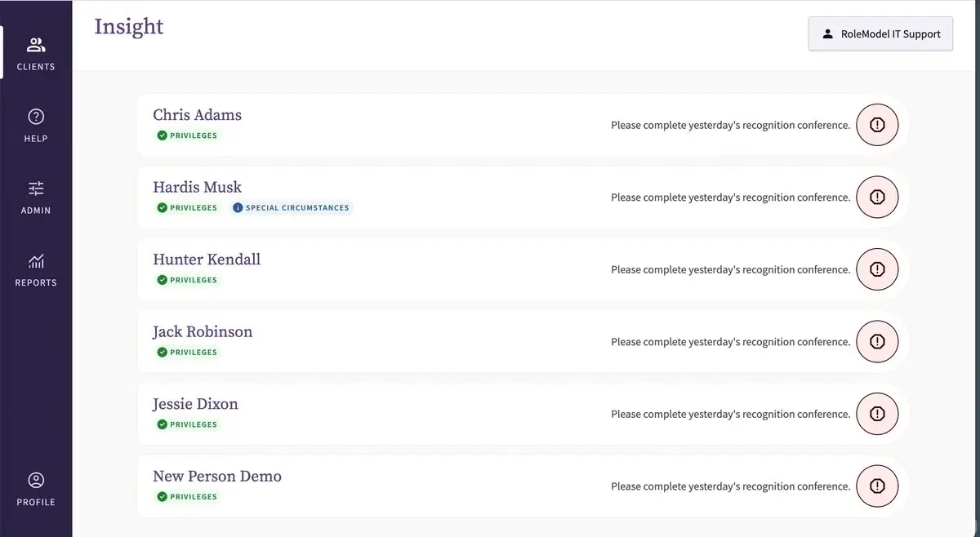Select the Special Circumstances badge on Hardis Musk
The width and height of the screenshot is (980, 537).
(x=291, y=208)
